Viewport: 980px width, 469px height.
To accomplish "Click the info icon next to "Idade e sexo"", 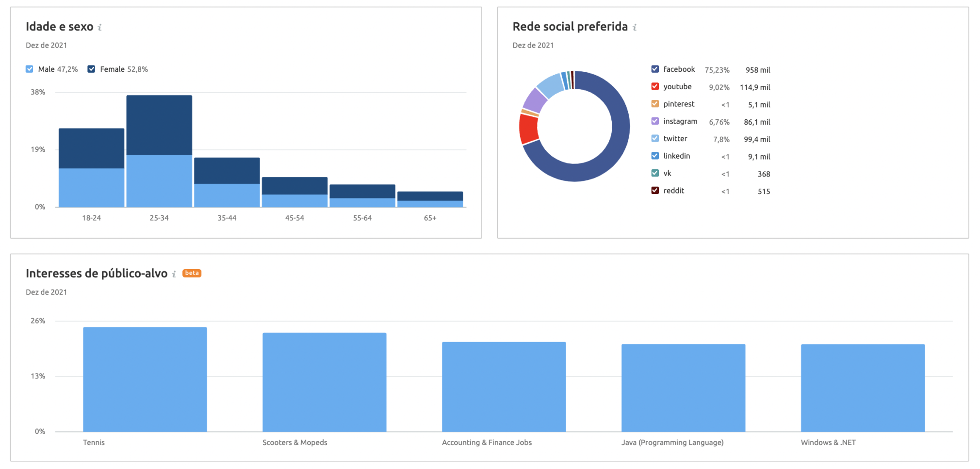I will [100, 27].
